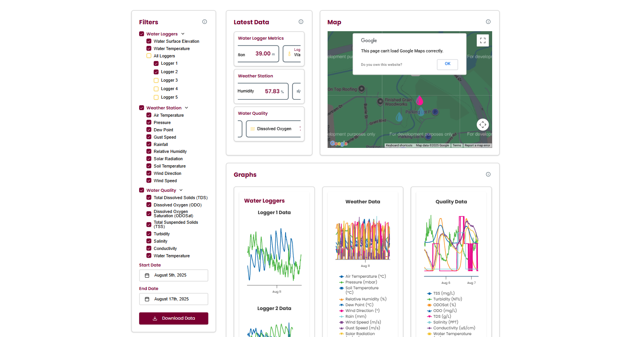Image resolution: width=644 pixels, height=337 pixels.
Task: Click the calendar icon in Start Date field
Action: 147,275
